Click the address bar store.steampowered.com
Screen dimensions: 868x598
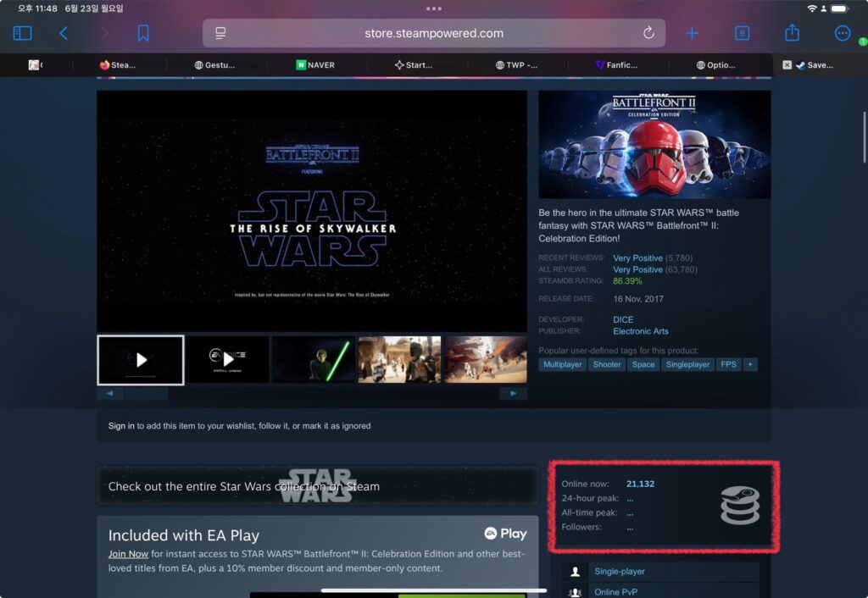pyautogui.click(x=434, y=33)
